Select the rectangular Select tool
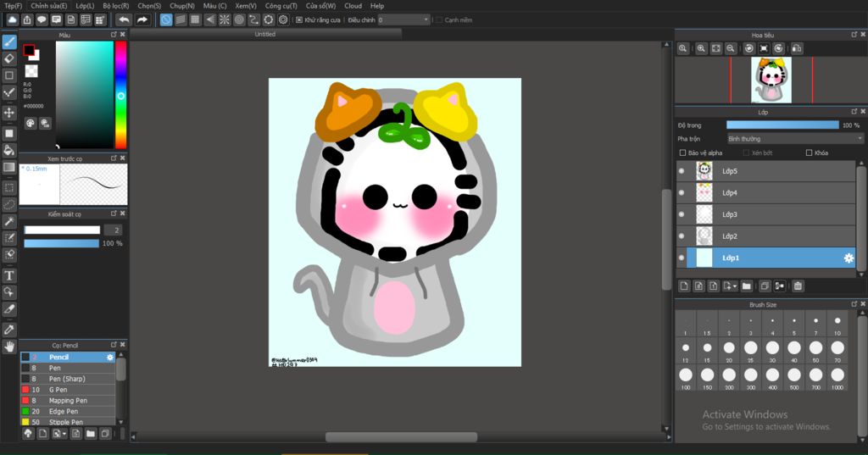Screen dimensions: 868x455 [x=8, y=187]
